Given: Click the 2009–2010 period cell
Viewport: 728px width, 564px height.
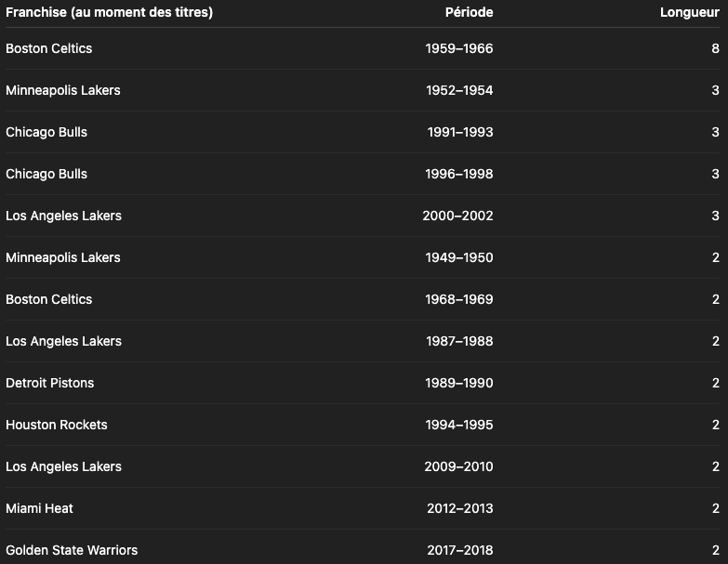Looking at the screenshot, I should click(457, 466).
